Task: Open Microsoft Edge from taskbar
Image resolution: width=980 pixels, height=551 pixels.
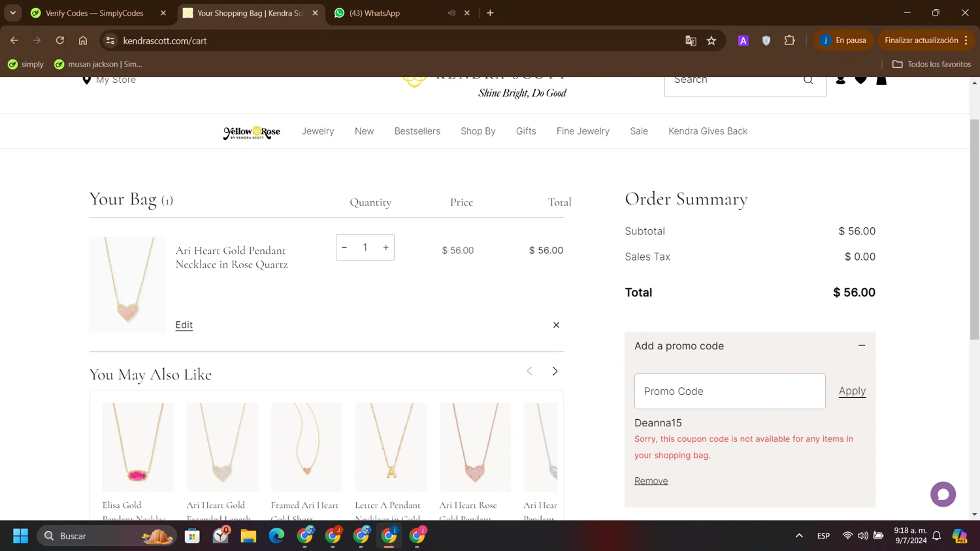Action: coord(276,536)
